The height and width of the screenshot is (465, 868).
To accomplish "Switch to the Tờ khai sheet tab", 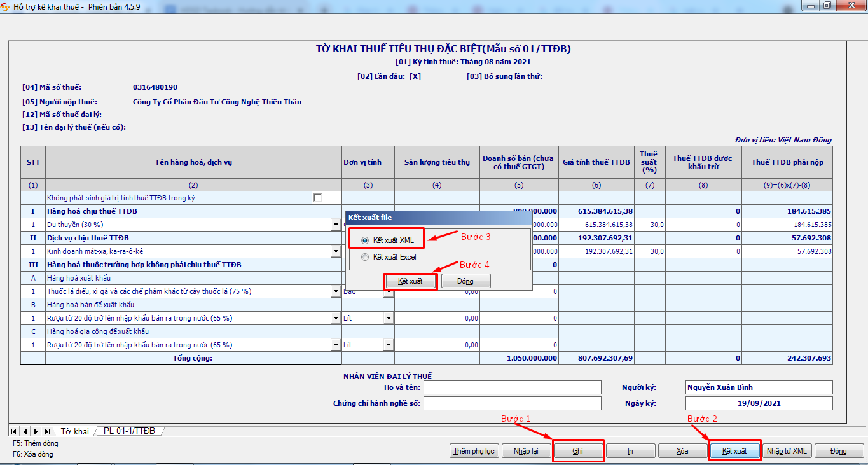I will coord(75,431).
